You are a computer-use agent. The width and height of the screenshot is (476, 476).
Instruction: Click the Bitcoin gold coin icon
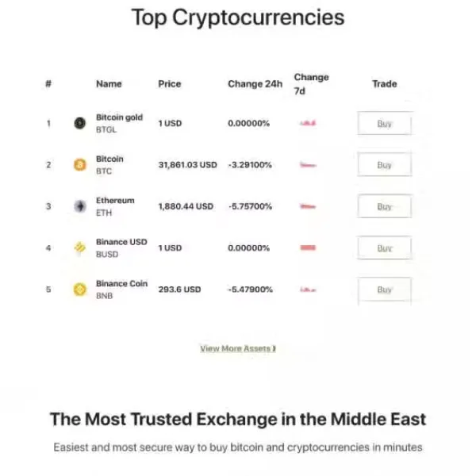pos(80,123)
